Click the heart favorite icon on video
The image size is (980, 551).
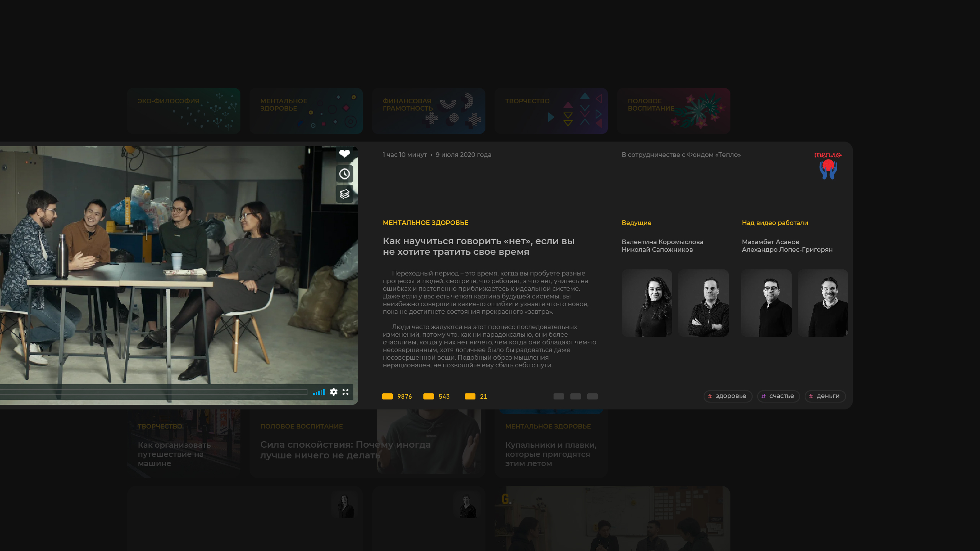[345, 153]
